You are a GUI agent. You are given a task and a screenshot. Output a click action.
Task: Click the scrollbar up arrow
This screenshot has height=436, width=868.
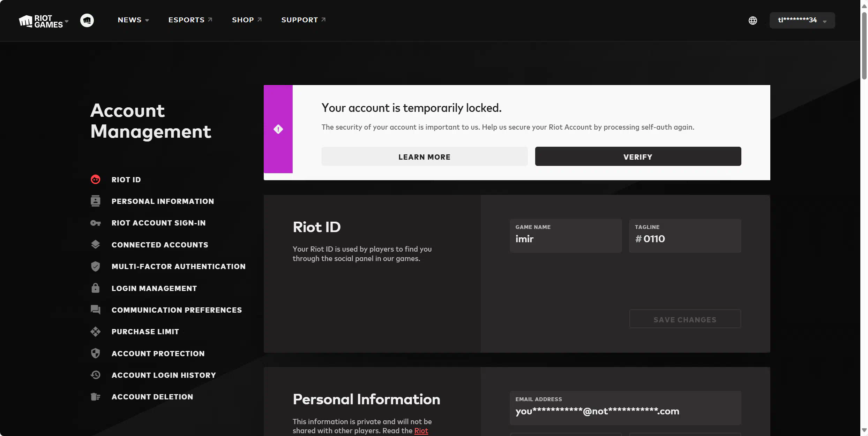tap(864, 6)
